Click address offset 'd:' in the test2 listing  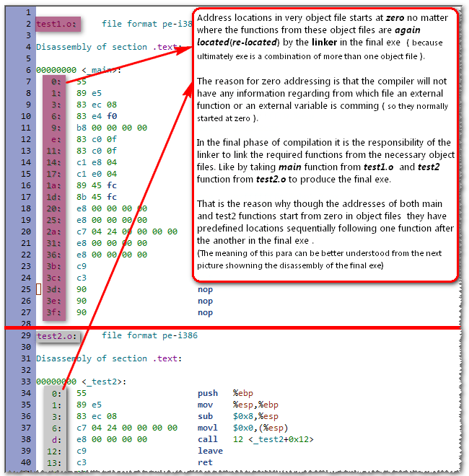pos(56,440)
